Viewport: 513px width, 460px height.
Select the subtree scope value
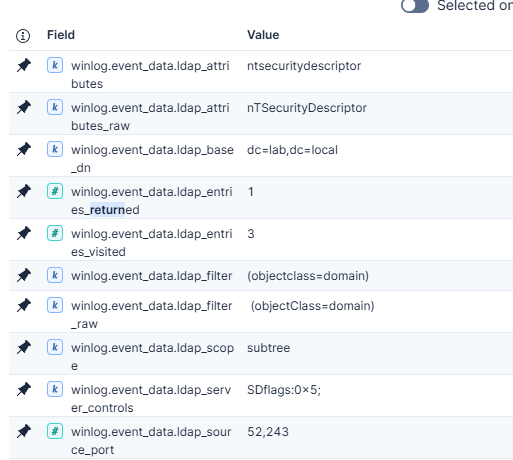[268, 348]
